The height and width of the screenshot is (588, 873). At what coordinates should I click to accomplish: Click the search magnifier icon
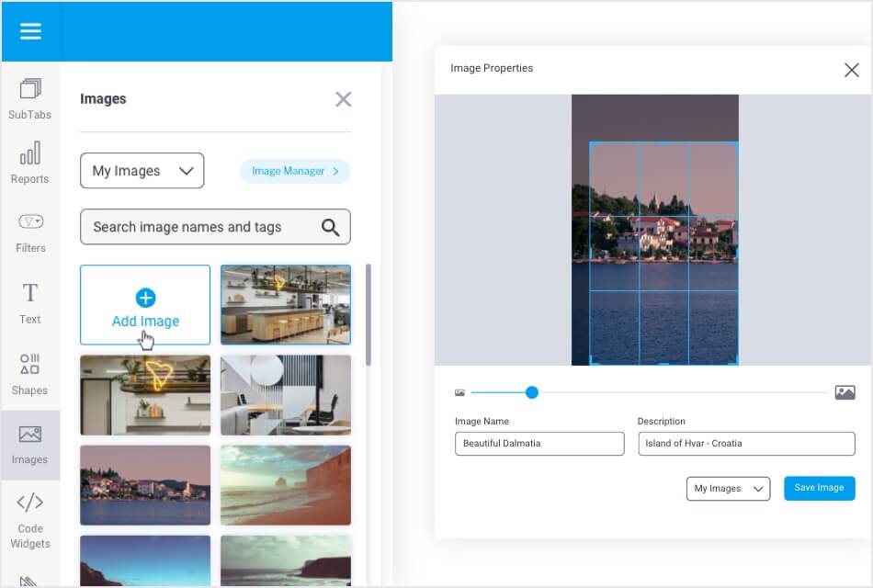[330, 226]
